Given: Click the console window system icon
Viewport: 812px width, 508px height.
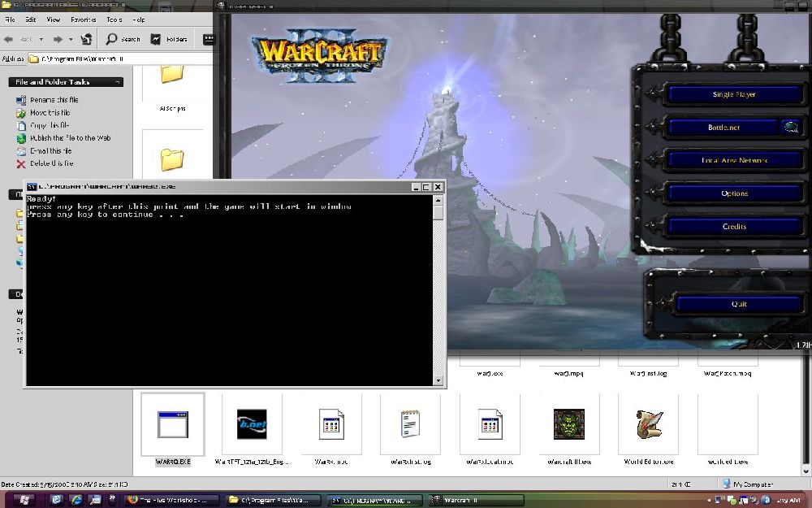Looking at the screenshot, I should point(31,187).
